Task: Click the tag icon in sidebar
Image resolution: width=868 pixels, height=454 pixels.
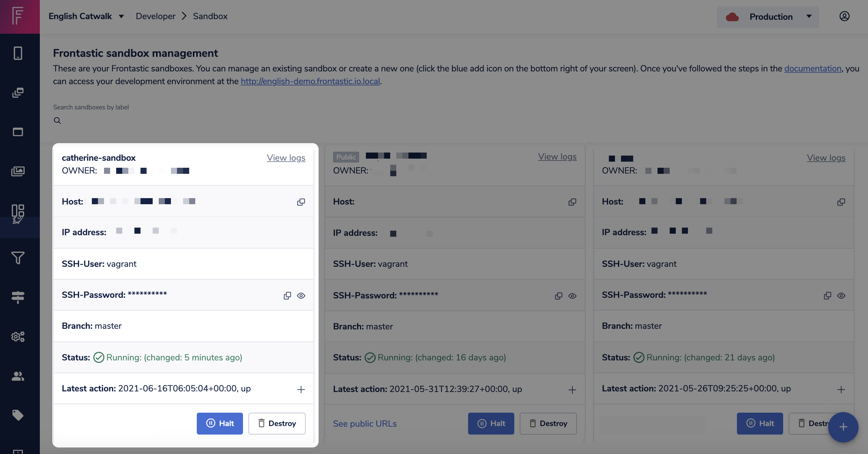Action: [x=18, y=415]
